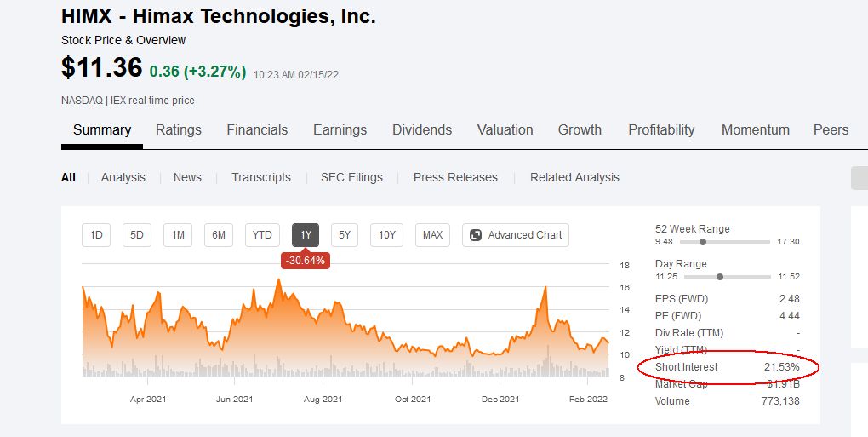
Task: Show MAX chart history
Action: coord(432,235)
